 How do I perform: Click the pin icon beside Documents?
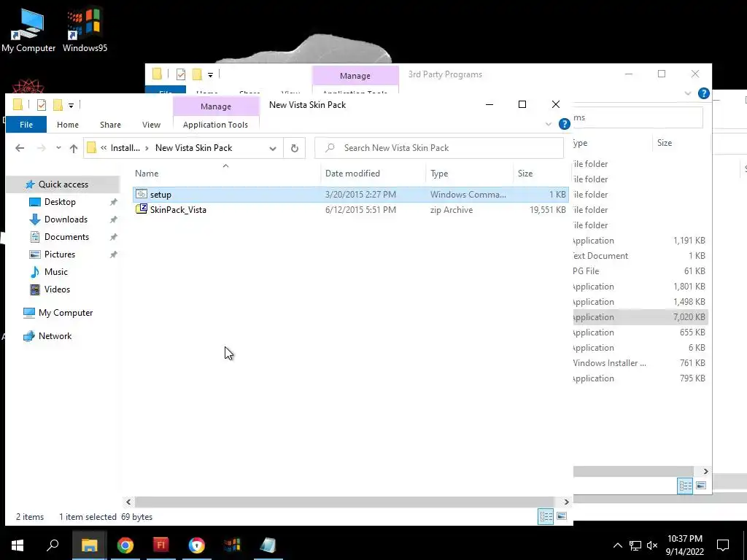click(113, 237)
